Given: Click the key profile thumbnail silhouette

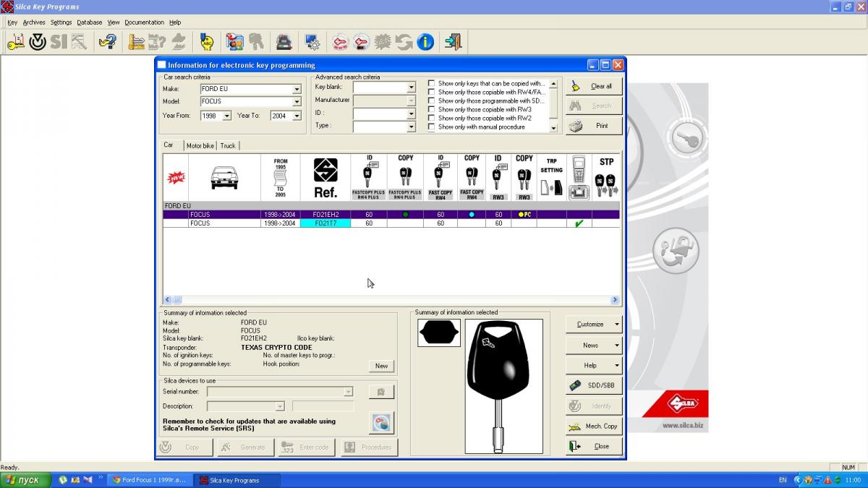Looking at the screenshot, I should click(438, 333).
